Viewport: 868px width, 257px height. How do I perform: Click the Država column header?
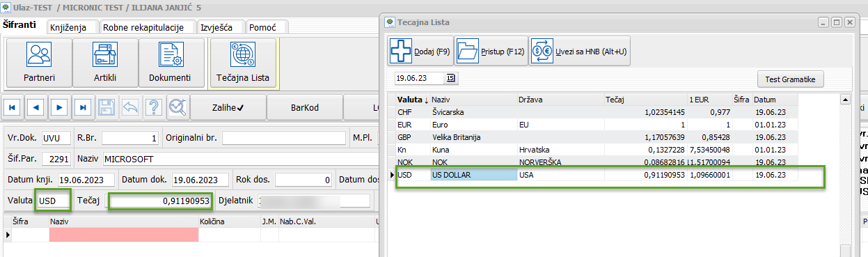tap(560, 100)
